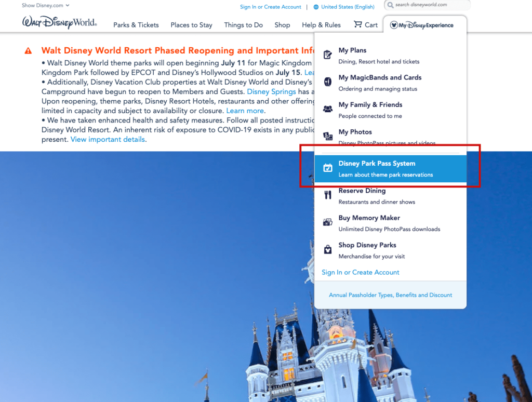
Task: Open My Family & Friends entry
Action: (390, 110)
